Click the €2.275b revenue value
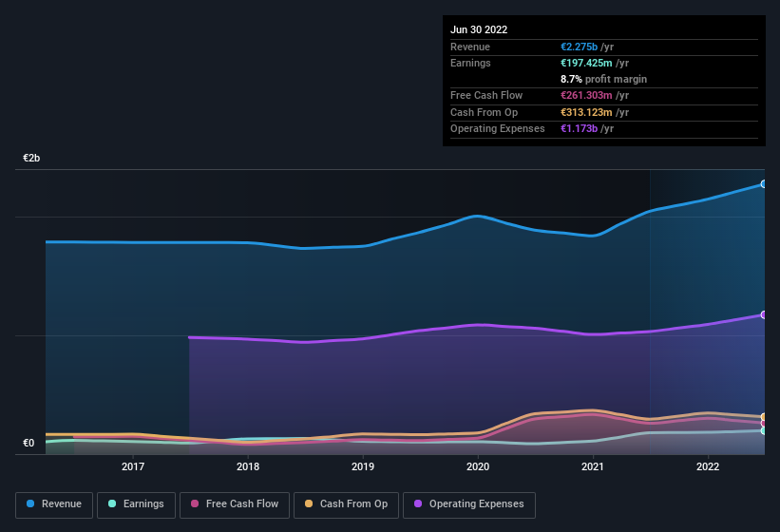This screenshot has height=532, width=780. (579, 47)
